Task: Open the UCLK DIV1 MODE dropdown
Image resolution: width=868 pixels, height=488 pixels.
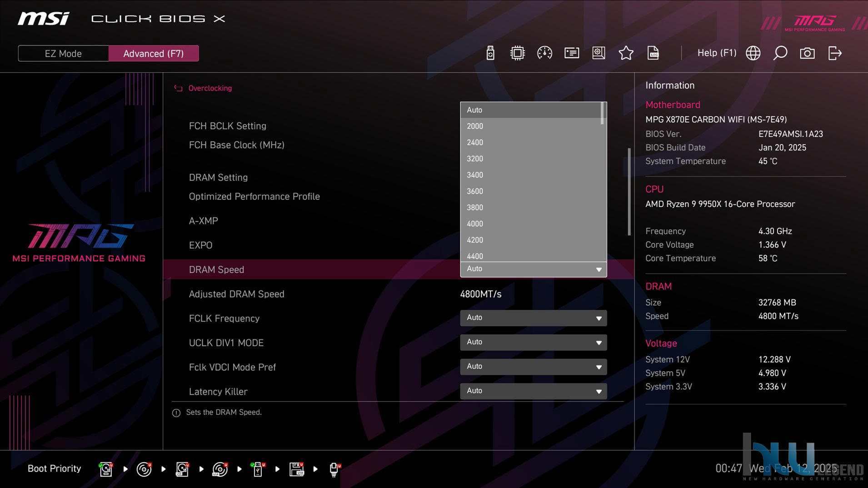Action: coord(534,342)
